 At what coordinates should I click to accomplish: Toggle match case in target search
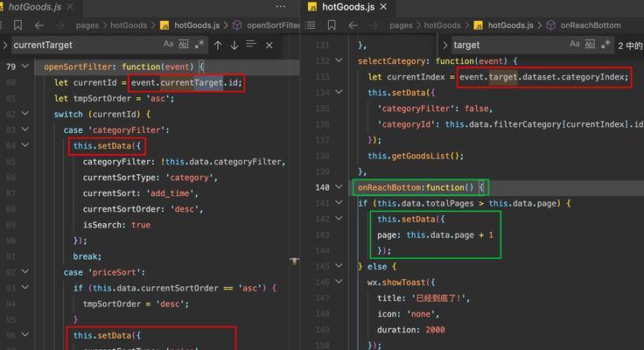575,44
